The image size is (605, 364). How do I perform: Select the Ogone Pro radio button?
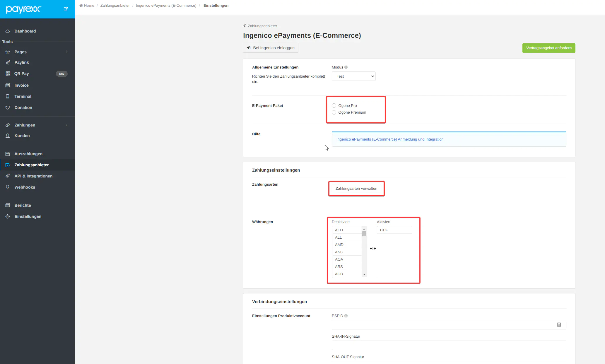pyautogui.click(x=334, y=106)
